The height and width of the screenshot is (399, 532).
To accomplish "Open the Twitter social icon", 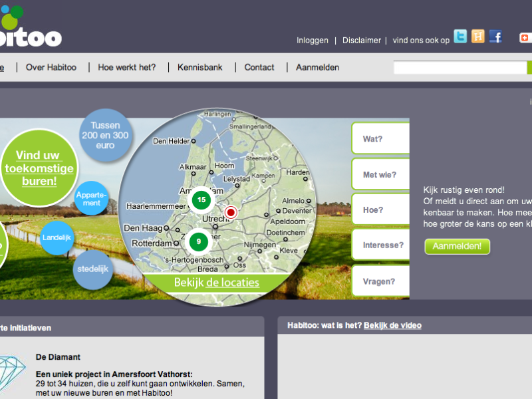I will 460,37.
